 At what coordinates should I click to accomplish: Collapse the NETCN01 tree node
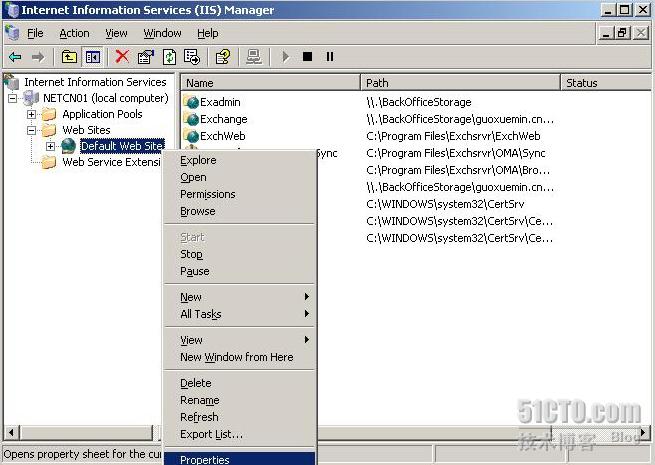(x=13, y=99)
